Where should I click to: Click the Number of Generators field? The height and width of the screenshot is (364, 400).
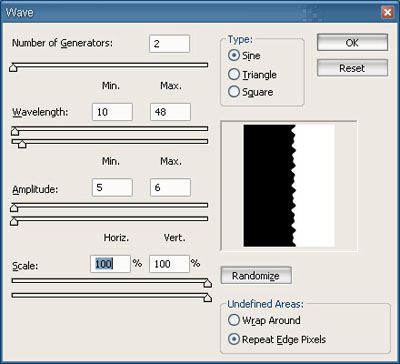coord(169,44)
